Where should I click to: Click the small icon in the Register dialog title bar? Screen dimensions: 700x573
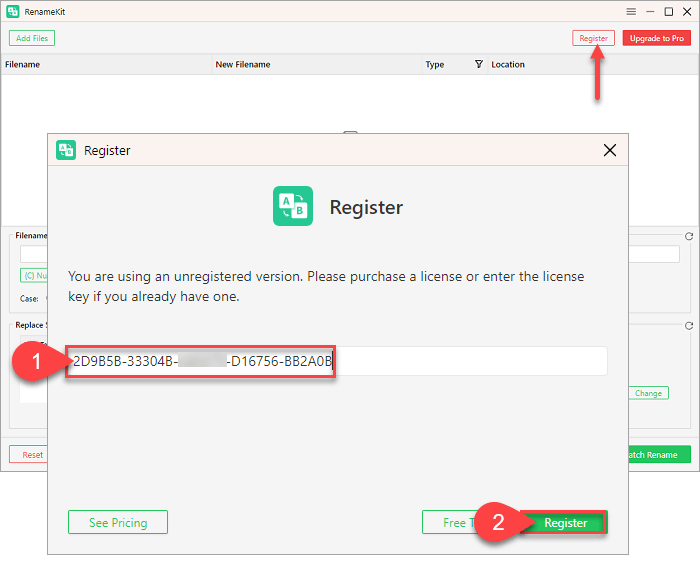(x=66, y=150)
